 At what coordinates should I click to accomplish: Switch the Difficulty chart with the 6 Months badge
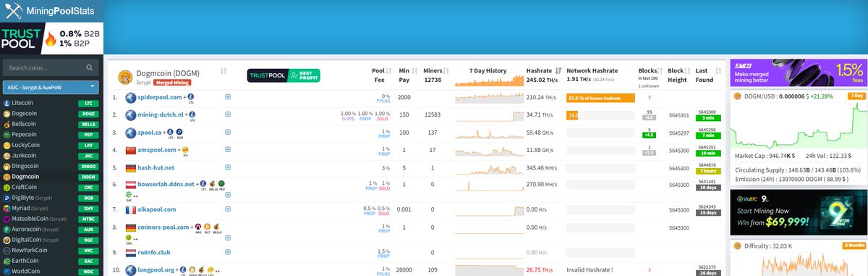coord(855,246)
